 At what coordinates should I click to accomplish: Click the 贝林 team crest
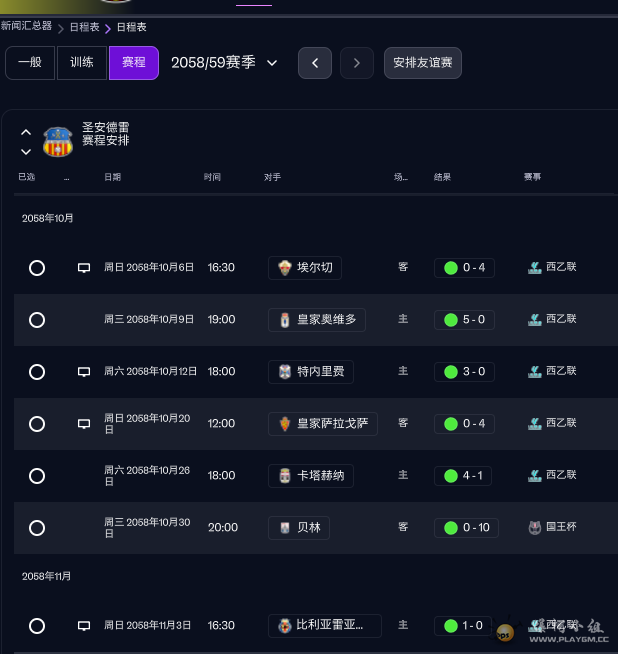click(285, 528)
